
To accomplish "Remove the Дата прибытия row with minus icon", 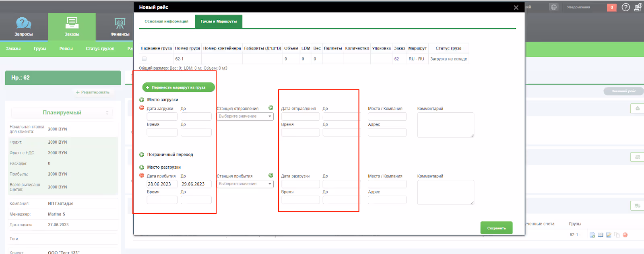I will [142, 176].
